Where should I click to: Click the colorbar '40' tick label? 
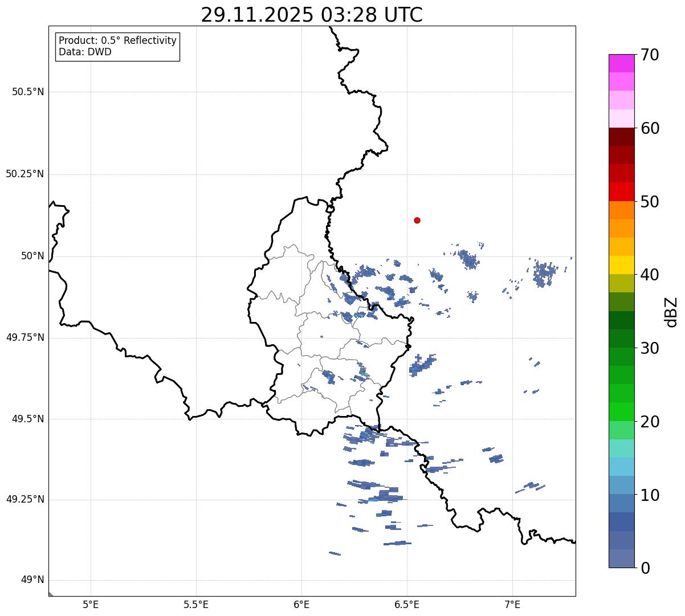(x=650, y=275)
